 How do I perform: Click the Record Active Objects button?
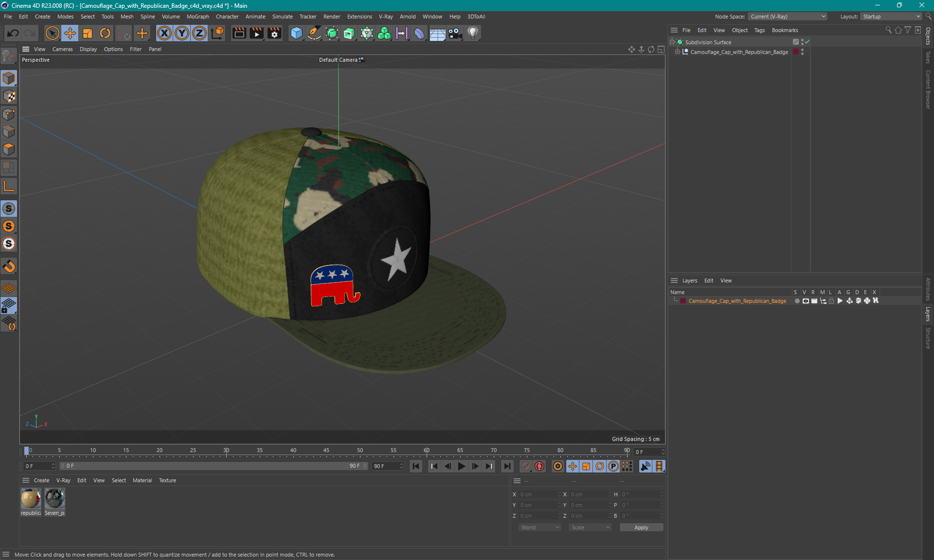pos(525,466)
